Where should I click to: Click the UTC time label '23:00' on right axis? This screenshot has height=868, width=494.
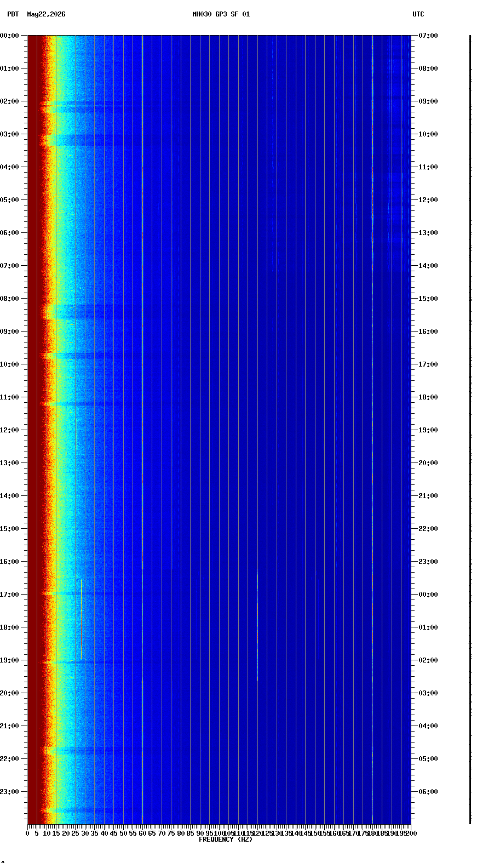[428, 562]
